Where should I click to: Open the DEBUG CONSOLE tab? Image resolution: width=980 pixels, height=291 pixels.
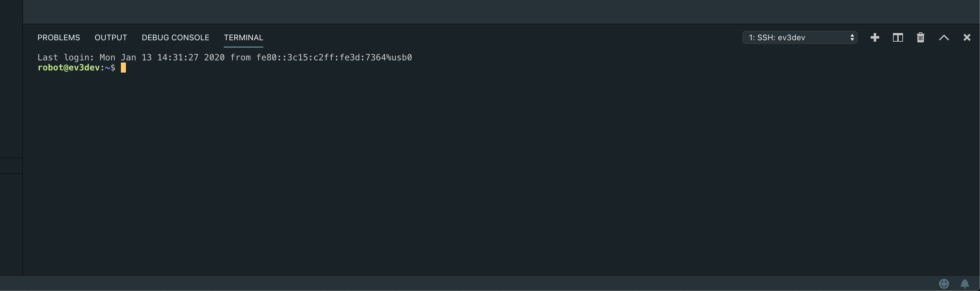(x=175, y=37)
